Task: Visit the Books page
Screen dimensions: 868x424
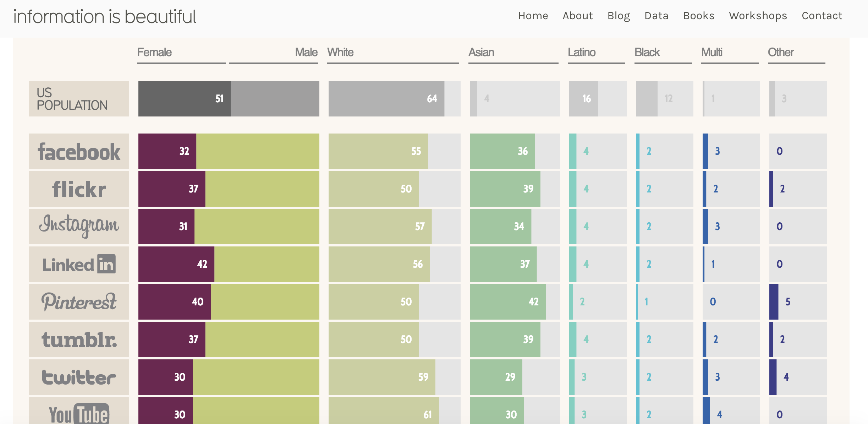Action: click(x=699, y=16)
